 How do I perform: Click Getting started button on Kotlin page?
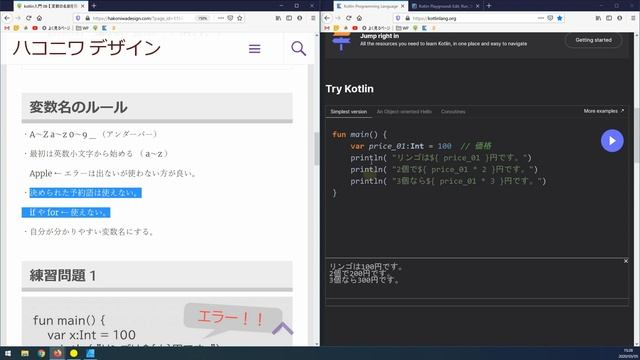[x=593, y=40]
